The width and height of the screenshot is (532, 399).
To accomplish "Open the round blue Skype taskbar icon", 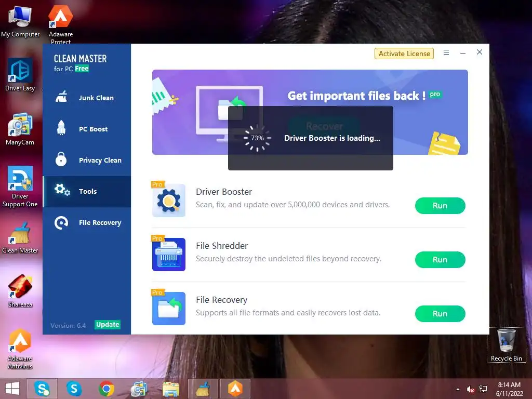I will click(74, 389).
